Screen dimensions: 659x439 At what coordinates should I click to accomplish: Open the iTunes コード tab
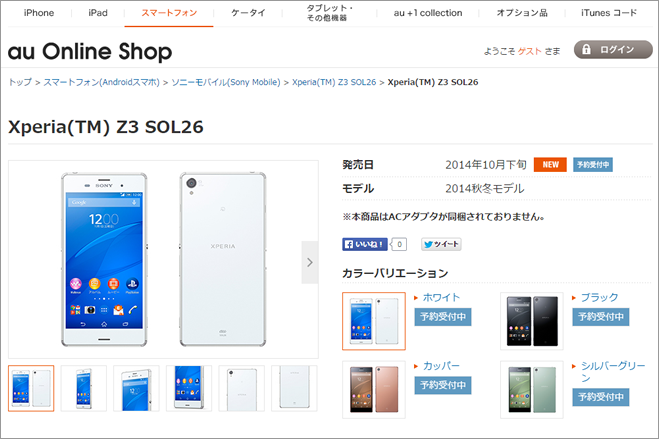tap(609, 13)
